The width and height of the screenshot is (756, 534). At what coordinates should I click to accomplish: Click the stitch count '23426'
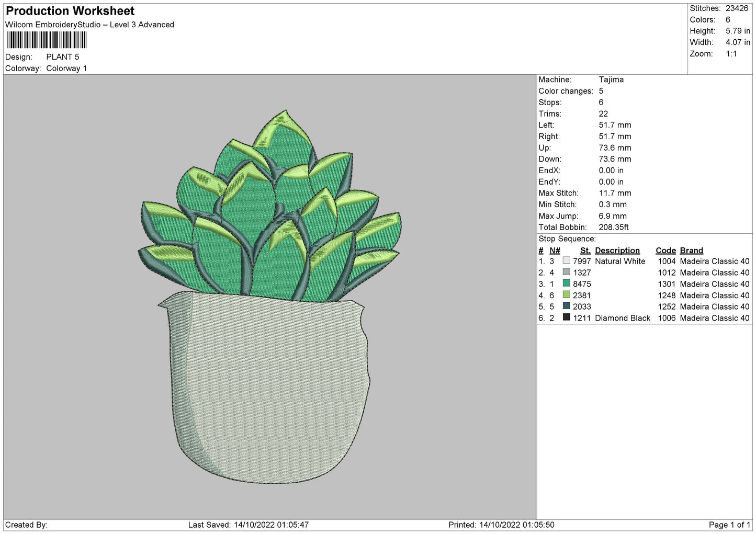(x=737, y=8)
